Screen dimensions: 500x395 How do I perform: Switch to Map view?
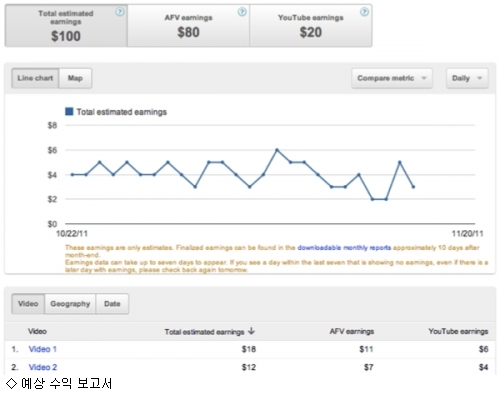(75, 78)
